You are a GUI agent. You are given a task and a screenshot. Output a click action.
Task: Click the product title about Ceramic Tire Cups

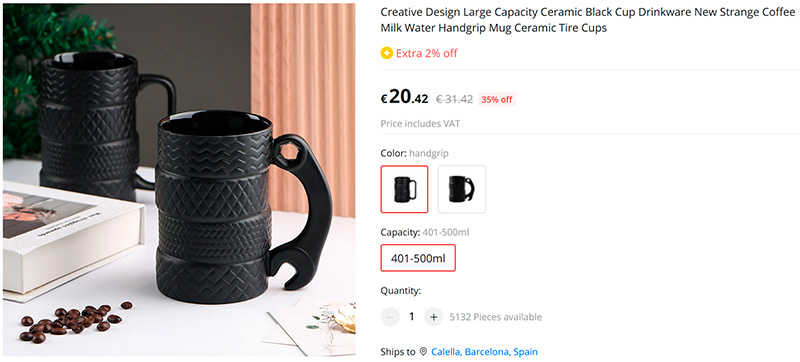point(588,20)
